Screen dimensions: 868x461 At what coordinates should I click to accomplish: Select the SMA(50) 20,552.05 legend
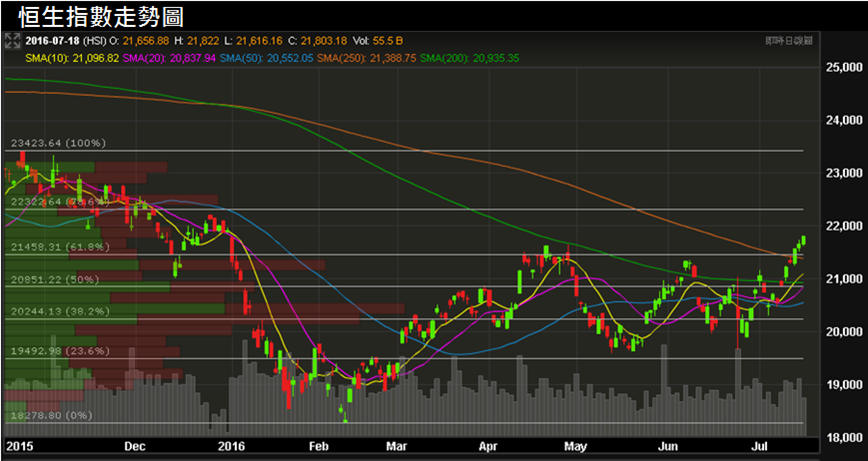267,58
